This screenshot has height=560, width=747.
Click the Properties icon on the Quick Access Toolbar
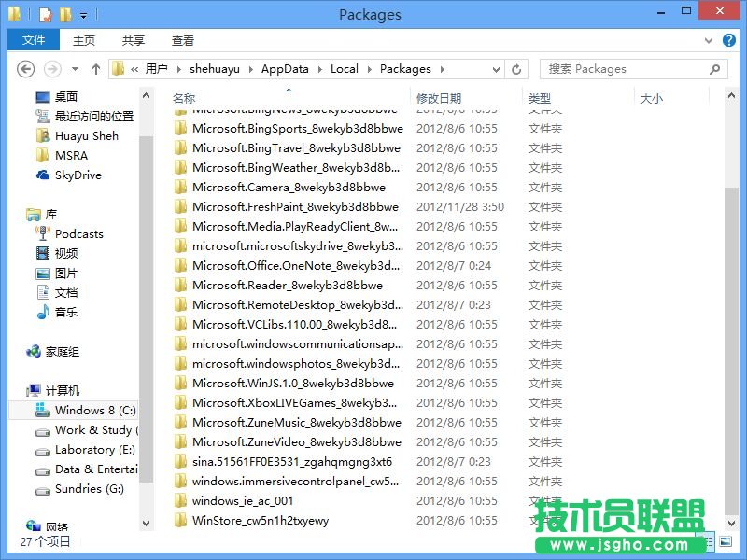point(44,14)
